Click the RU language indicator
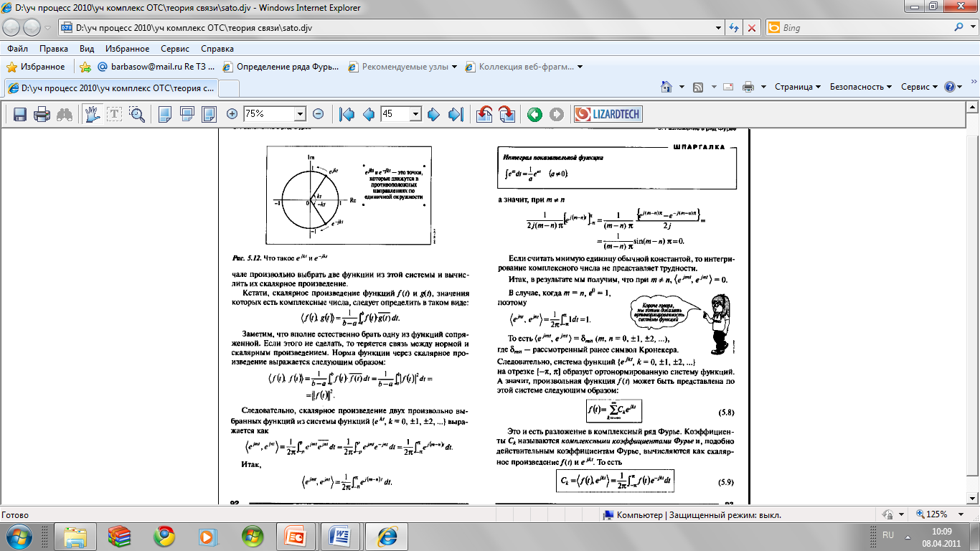 (x=888, y=535)
